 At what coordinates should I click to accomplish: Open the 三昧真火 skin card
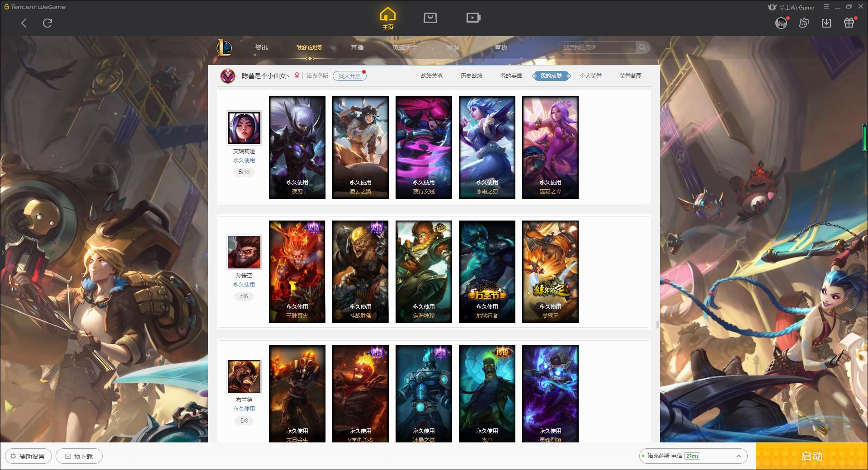[297, 272]
